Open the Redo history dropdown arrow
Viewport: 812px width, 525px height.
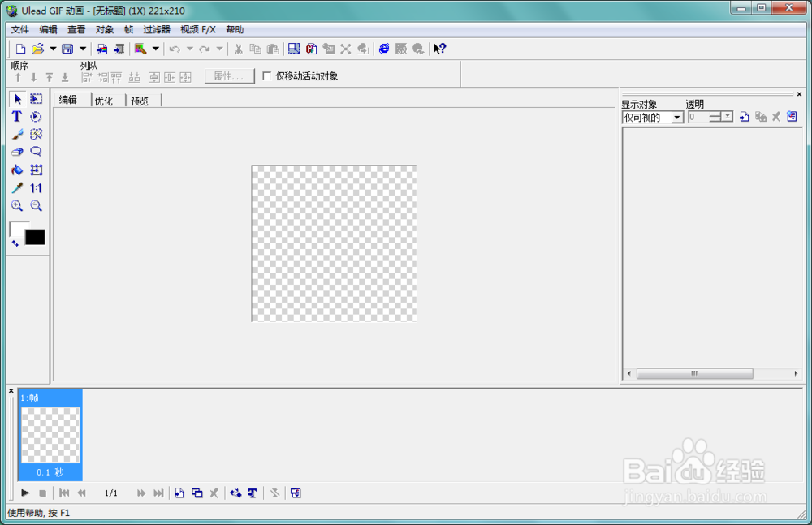click(219, 49)
